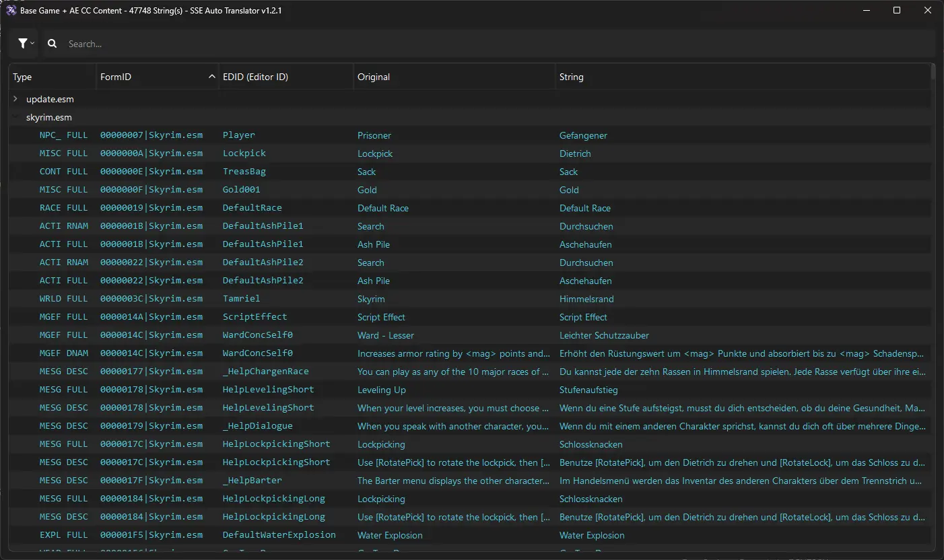Viewport: 944px width, 560px height.
Task: Click the DefaultWaterExplosion editor ID
Action: coord(279,535)
